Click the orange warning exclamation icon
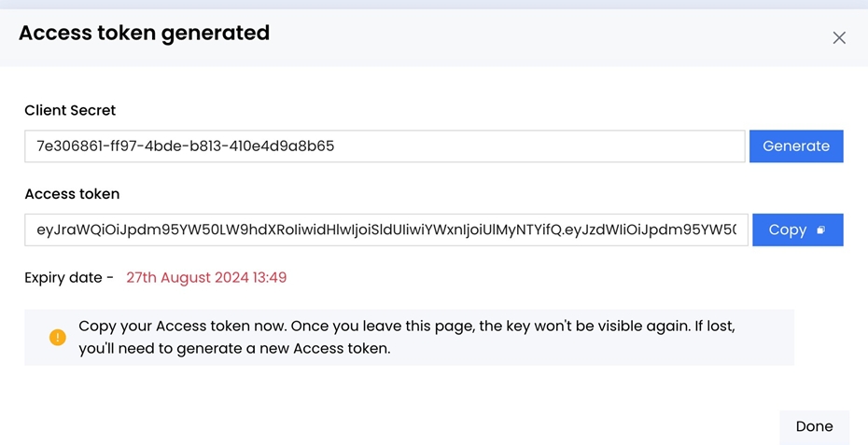 click(58, 337)
